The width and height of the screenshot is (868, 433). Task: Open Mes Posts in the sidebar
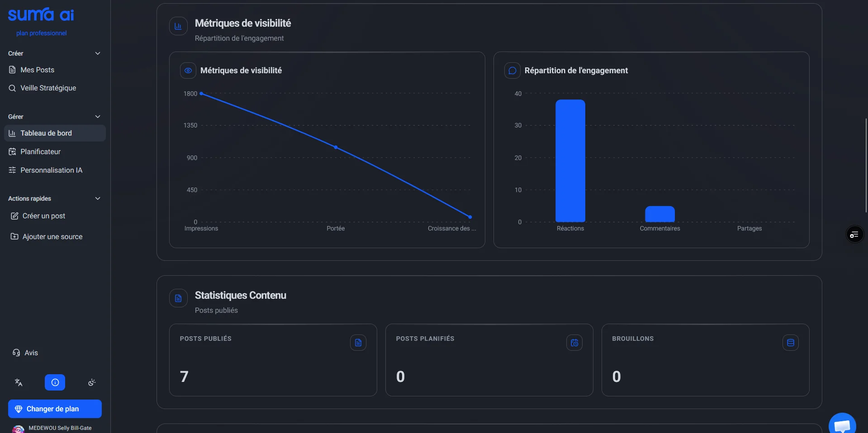(37, 70)
